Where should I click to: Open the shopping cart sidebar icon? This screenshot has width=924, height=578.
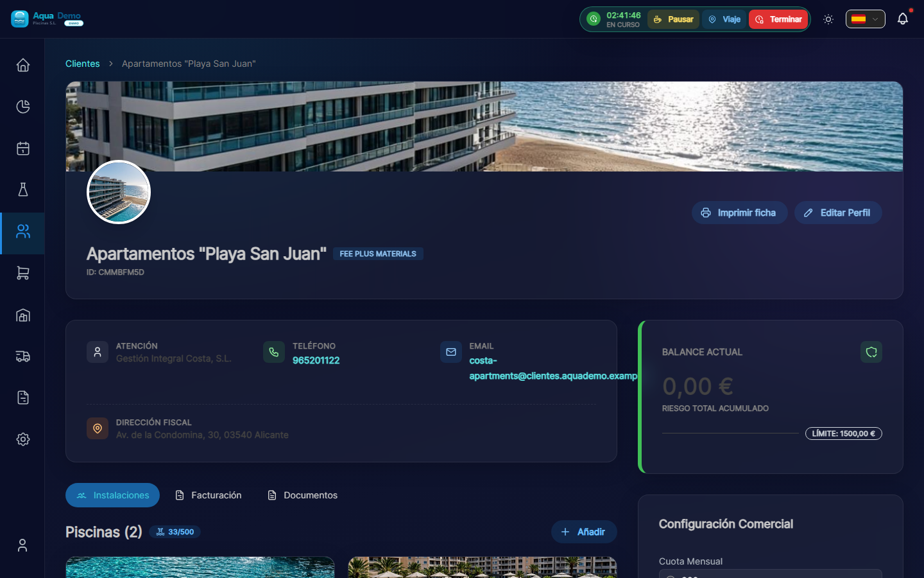coord(23,273)
